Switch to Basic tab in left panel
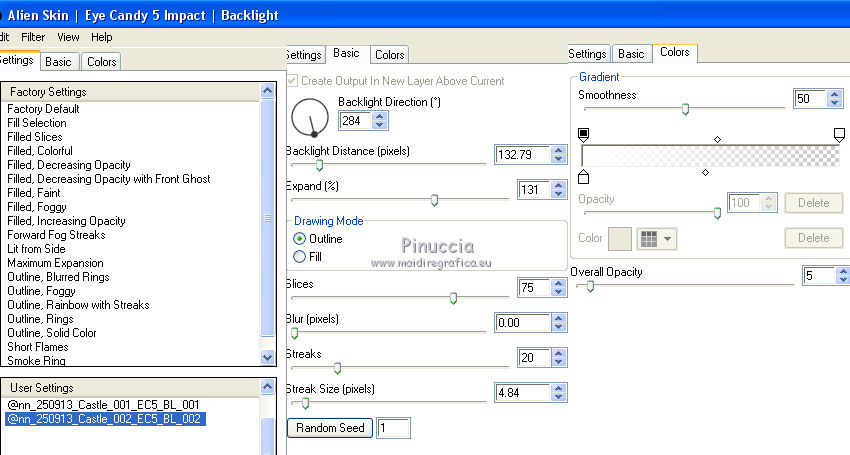The height and width of the screenshot is (455, 850). click(59, 61)
